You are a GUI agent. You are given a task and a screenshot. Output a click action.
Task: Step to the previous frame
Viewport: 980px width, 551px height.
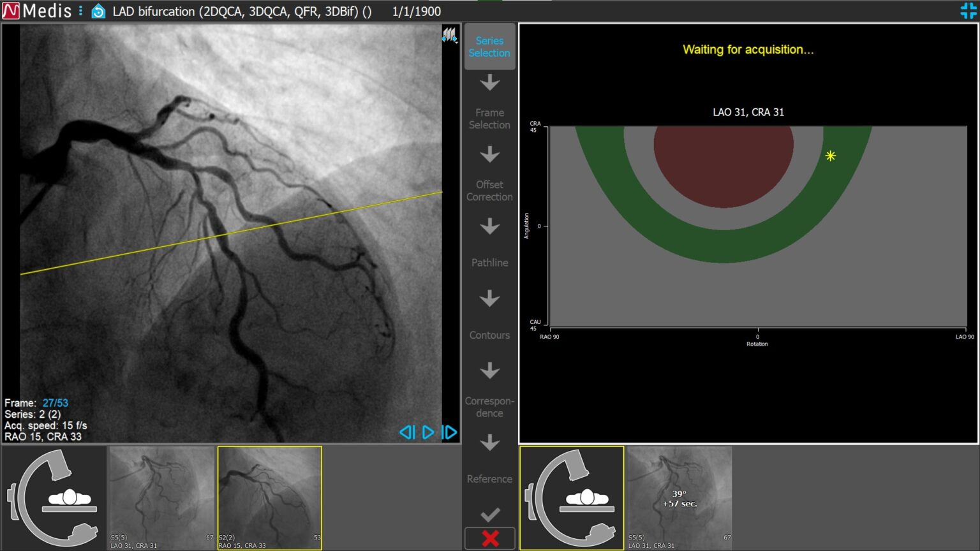tap(406, 432)
